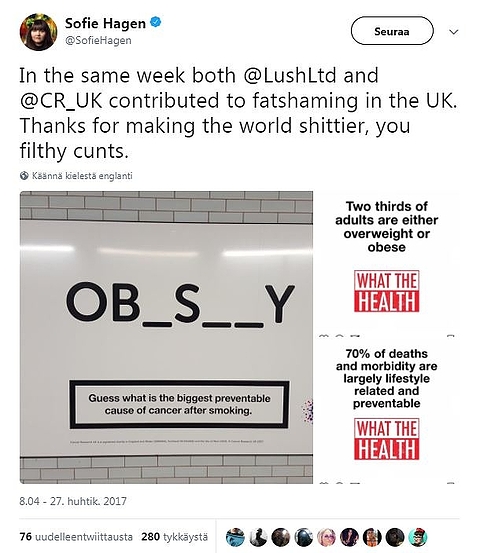Open the '70% of deaths' image

[387, 410]
